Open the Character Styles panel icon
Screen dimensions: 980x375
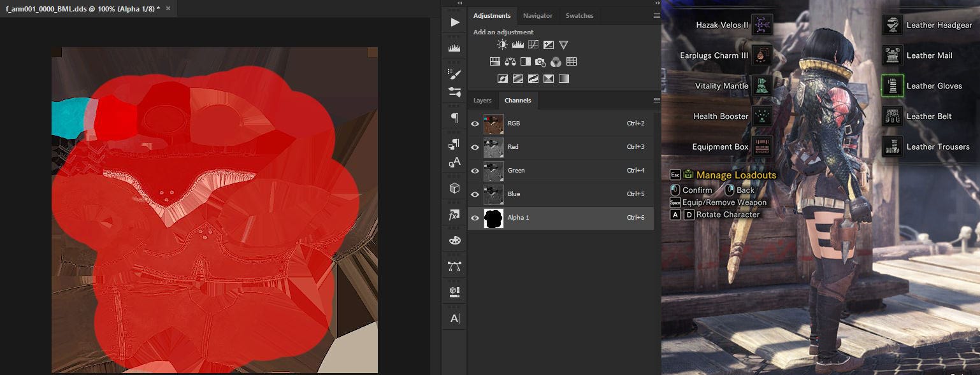pyautogui.click(x=454, y=163)
